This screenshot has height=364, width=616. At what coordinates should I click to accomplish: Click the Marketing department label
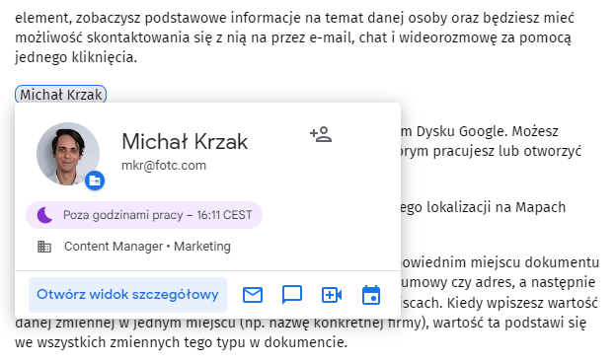click(x=202, y=247)
